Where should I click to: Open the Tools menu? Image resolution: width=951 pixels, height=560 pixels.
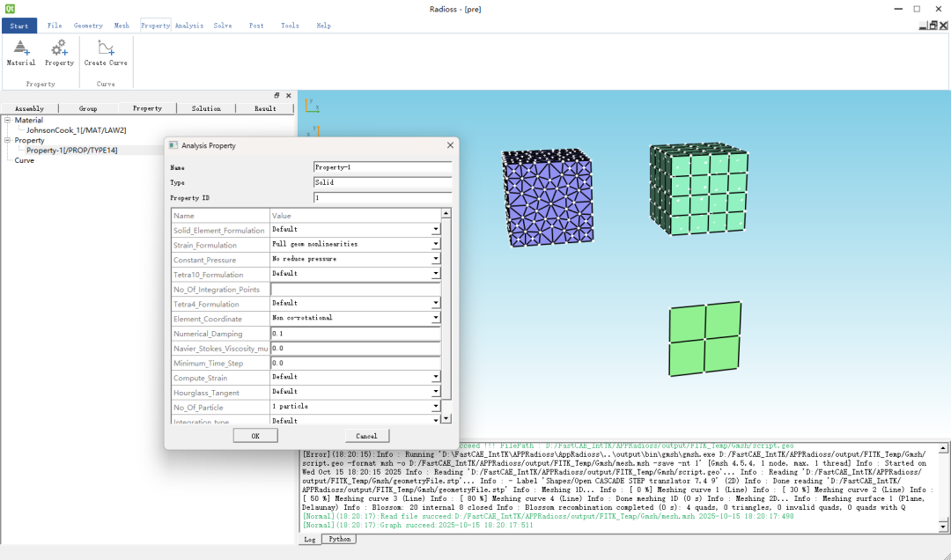pos(290,26)
